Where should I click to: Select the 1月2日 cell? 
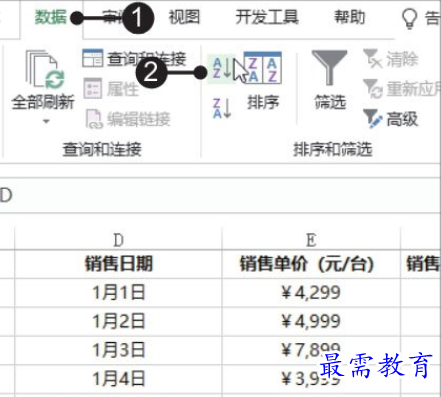118,321
